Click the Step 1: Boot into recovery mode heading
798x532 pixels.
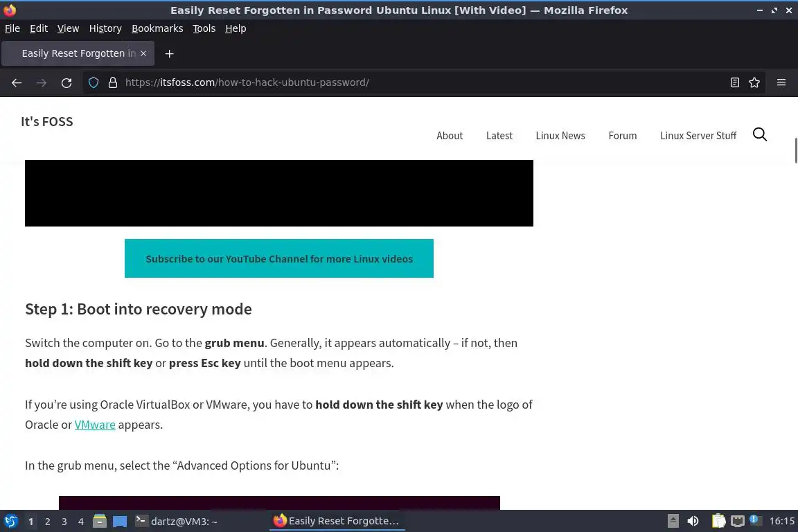pyautogui.click(x=139, y=309)
